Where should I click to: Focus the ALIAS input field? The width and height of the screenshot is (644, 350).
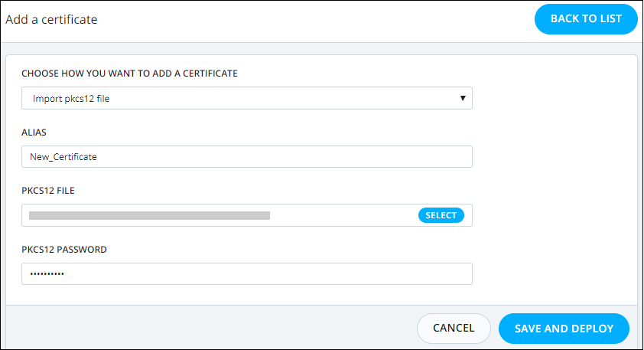[247, 157]
